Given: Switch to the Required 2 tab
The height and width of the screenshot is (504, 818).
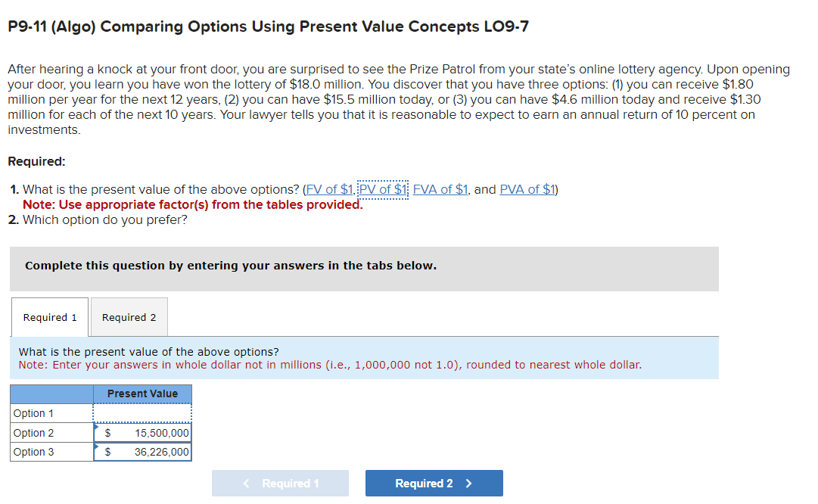Looking at the screenshot, I should click(129, 316).
